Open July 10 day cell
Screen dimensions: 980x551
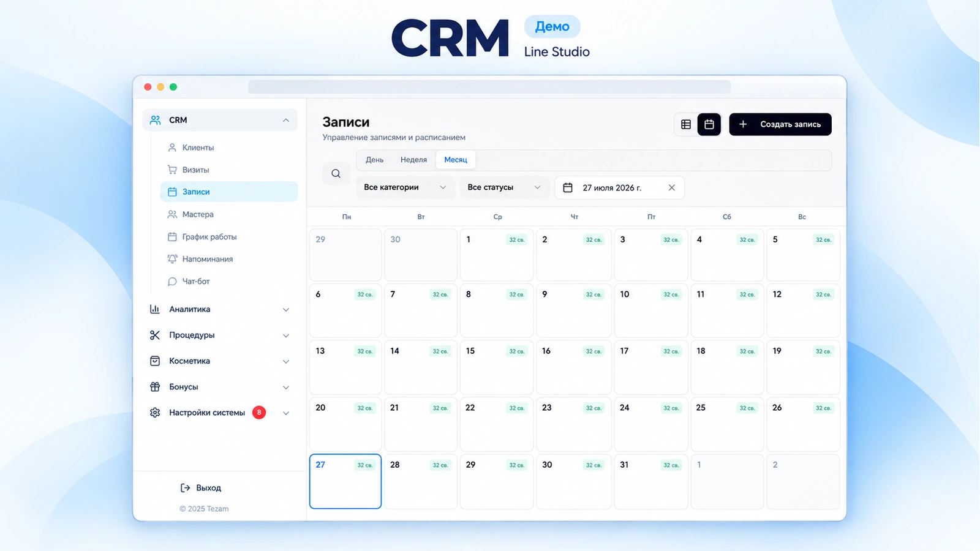(x=651, y=310)
